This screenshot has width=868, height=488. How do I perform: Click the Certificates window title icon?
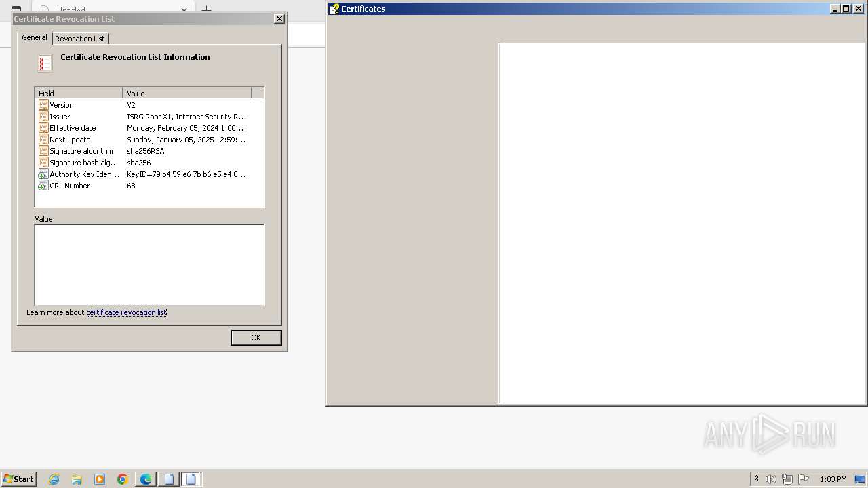[x=334, y=9]
